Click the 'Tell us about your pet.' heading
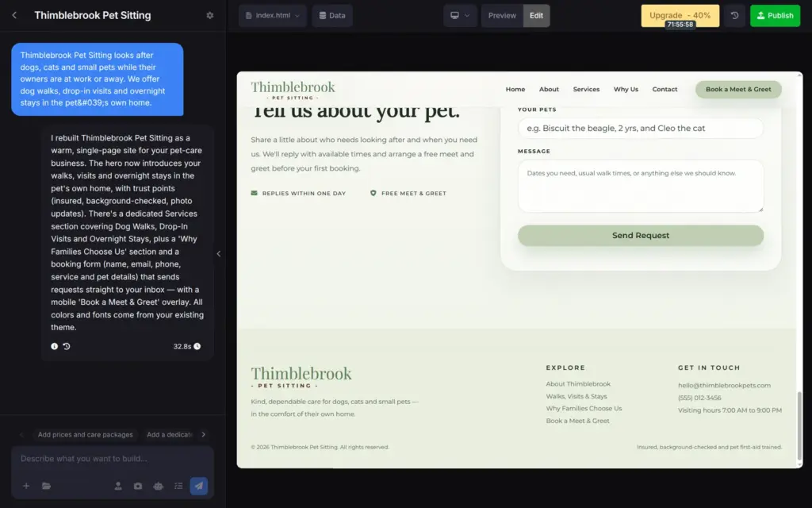 click(355, 111)
